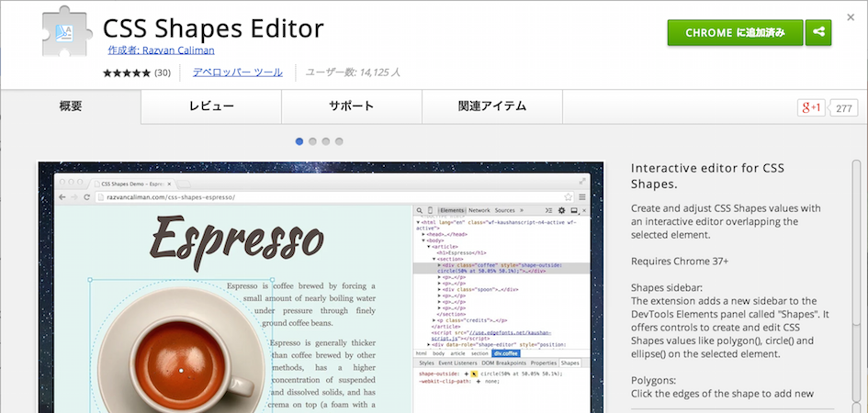Click the DevTools console drawer icon in screenshot

pyautogui.click(x=548, y=211)
